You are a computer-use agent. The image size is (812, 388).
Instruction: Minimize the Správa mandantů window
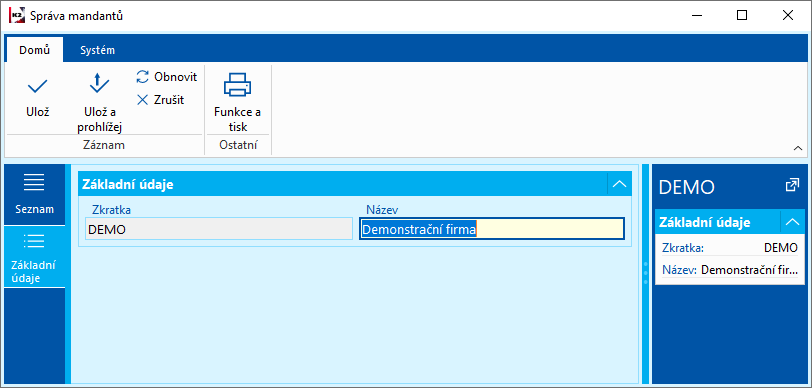pos(697,16)
